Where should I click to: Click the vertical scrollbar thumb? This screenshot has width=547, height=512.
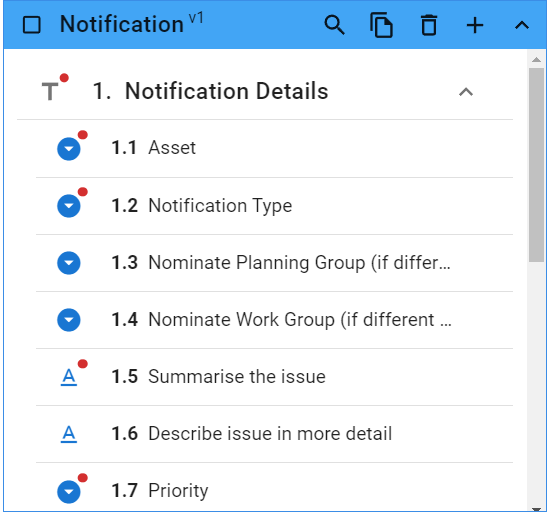pyautogui.click(x=536, y=165)
